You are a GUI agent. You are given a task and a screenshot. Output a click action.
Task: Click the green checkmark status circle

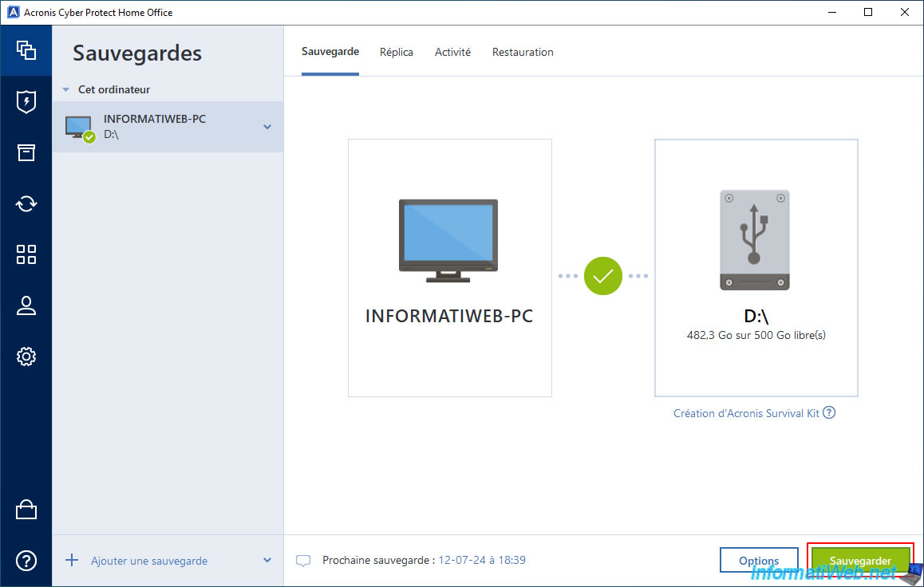point(603,275)
